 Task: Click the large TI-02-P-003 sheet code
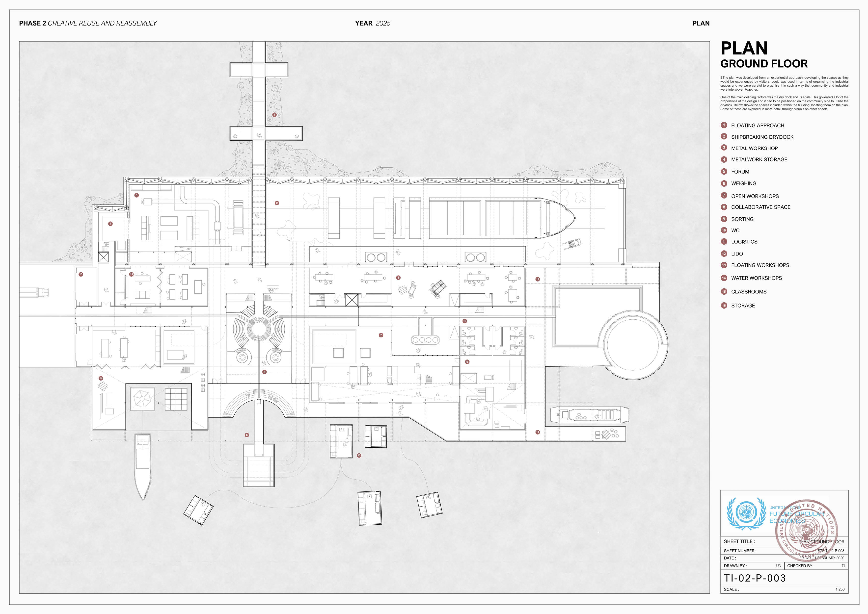[x=755, y=578]
